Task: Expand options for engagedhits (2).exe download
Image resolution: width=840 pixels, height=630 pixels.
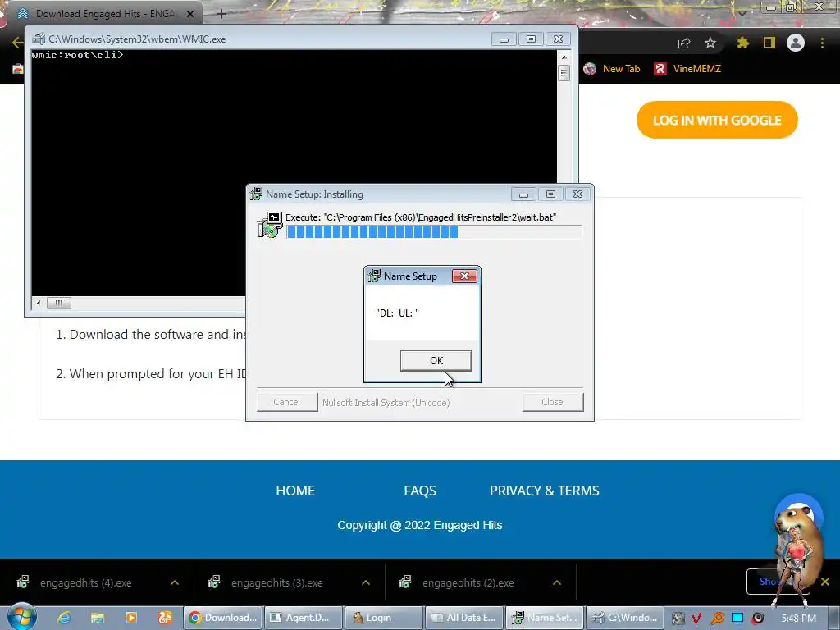Action: [x=557, y=582]
